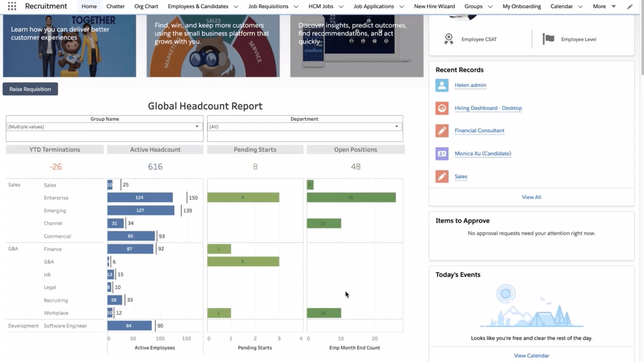Click the Employee CSAT ribbon icon
Screen dimensions: 644x362
coord(448,39)
